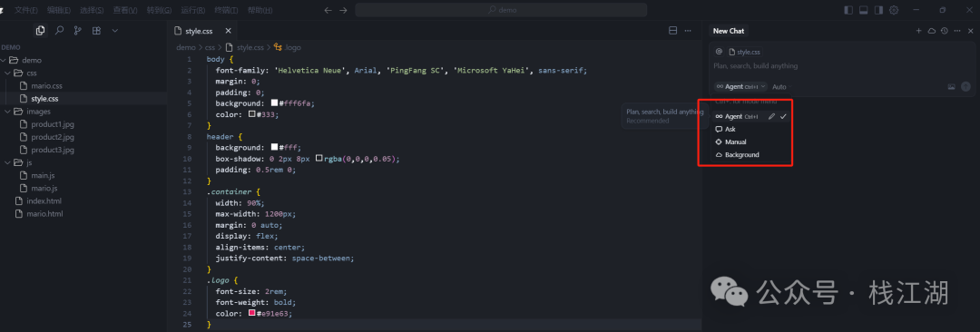Screen dimensions: 980x332
Task: Show chat history clock icon
Action: [945, 31]
